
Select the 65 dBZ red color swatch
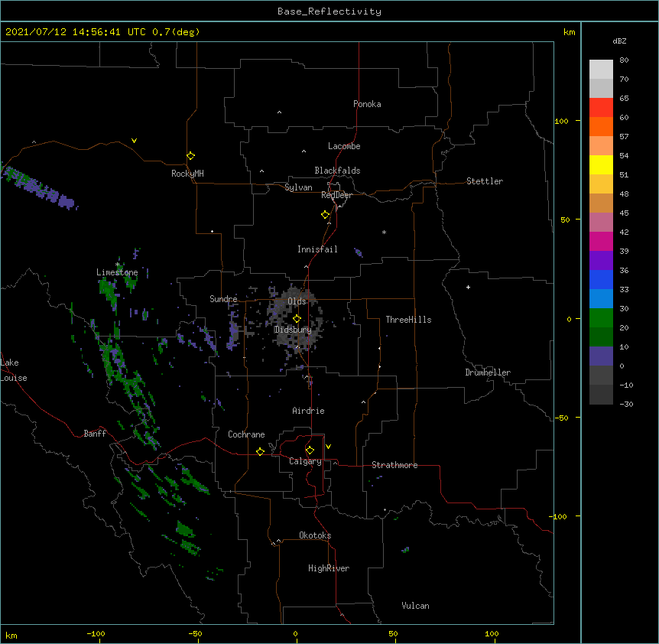(x=601, y=107)
